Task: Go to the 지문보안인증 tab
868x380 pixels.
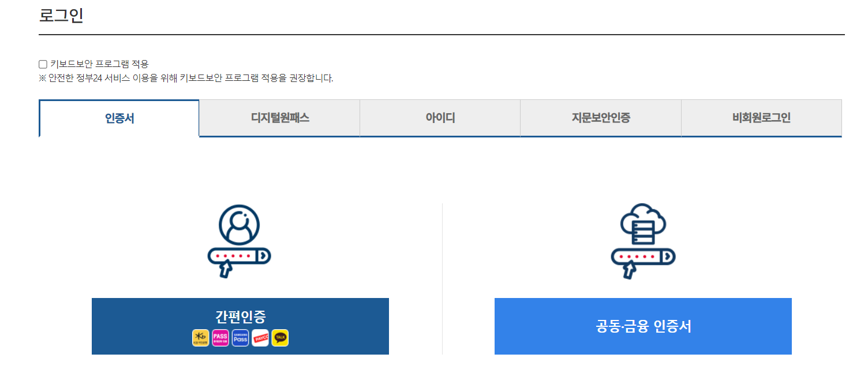Action: coord(601,118)
